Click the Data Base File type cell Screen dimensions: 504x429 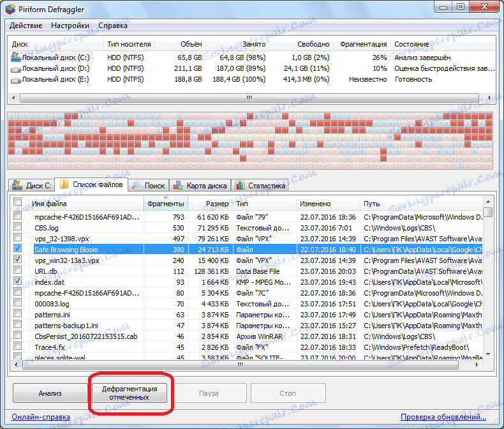click(258, 271)
